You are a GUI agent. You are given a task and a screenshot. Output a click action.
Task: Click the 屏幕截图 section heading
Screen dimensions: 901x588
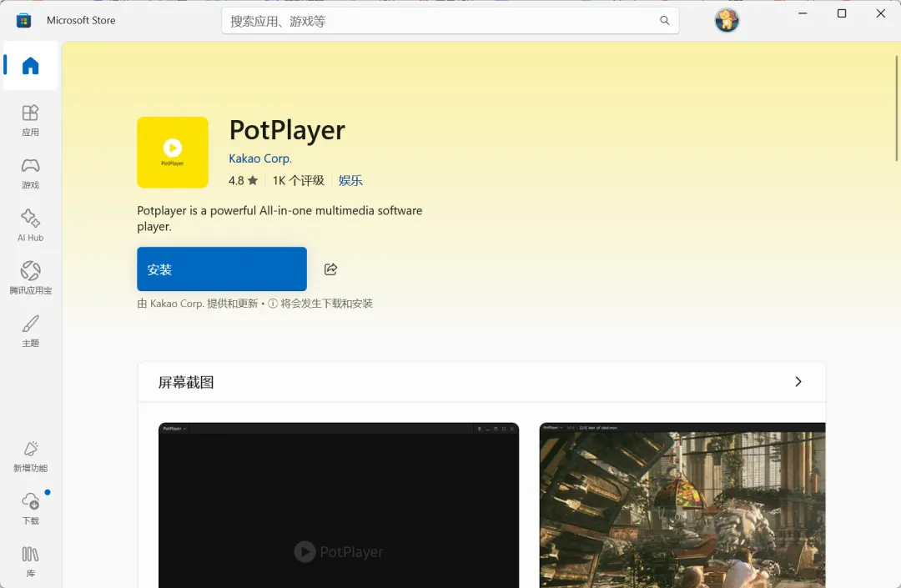[x=185, y=383]
